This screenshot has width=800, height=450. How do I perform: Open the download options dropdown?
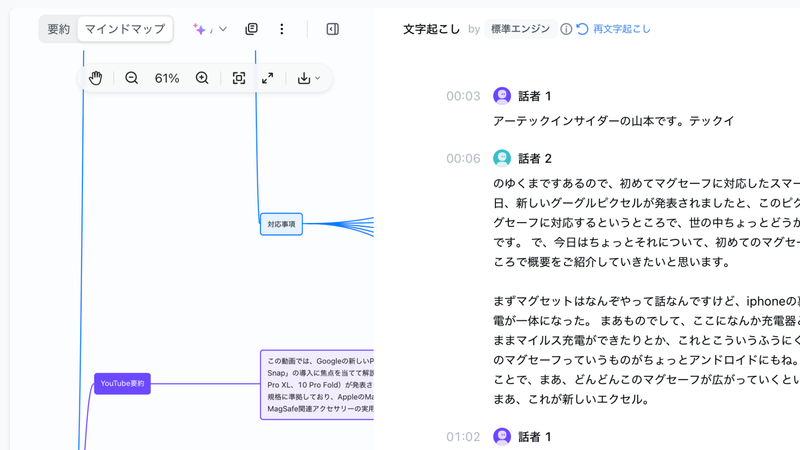point(309,78)
